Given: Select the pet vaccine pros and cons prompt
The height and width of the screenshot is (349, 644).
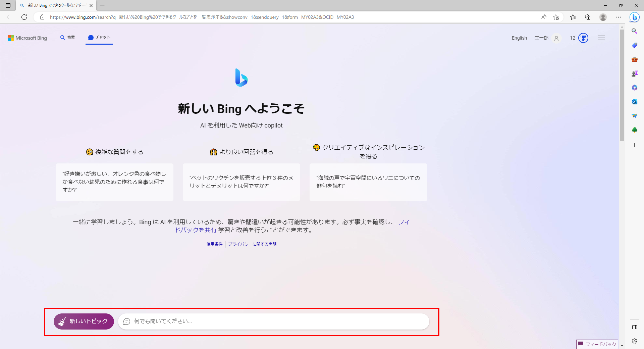Looking at the screenshot, I should (241, 182).
